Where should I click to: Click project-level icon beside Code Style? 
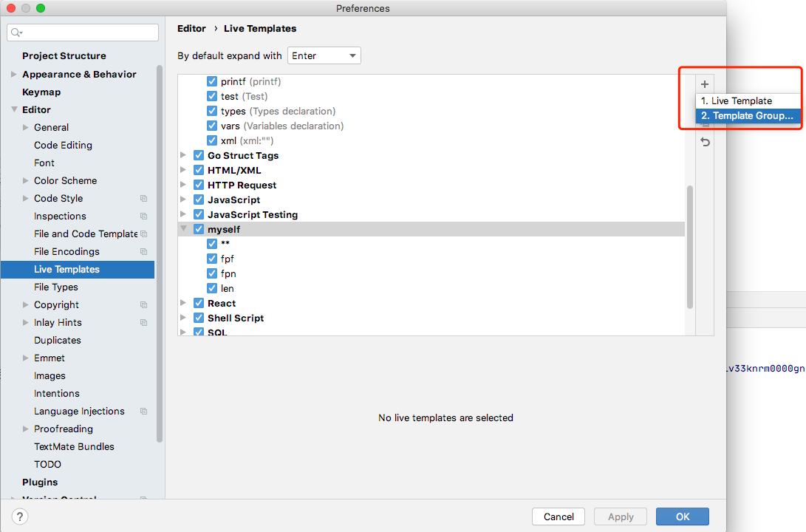pos(144,199)
